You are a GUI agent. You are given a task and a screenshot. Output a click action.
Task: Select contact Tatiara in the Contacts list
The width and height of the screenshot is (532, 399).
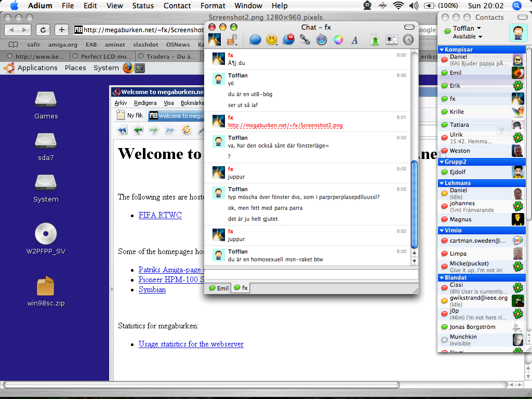(482, 125)
